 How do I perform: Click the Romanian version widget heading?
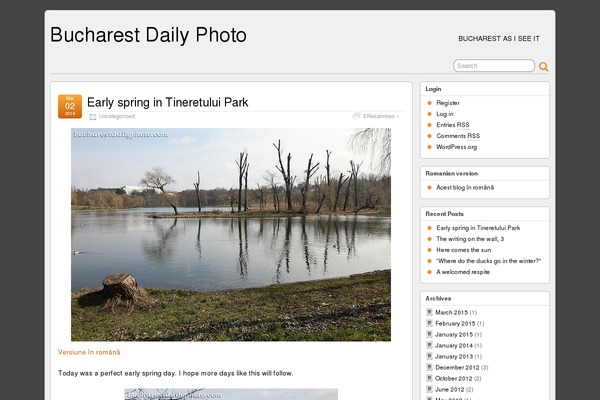pyautogui.click(x=452, y=173)
